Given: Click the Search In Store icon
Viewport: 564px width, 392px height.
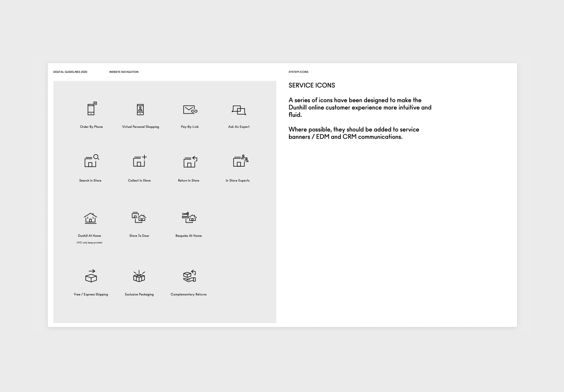Looking at the screenshot, I should [91, 161].
